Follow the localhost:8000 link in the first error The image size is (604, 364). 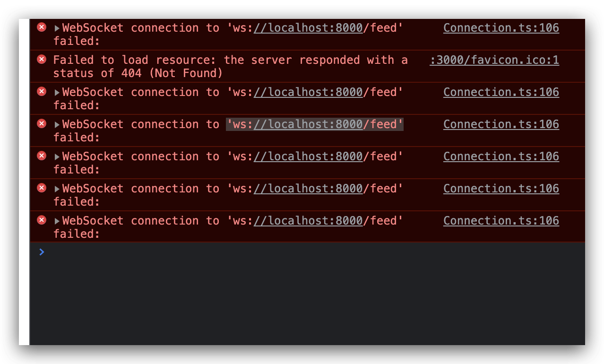[308, 27]
